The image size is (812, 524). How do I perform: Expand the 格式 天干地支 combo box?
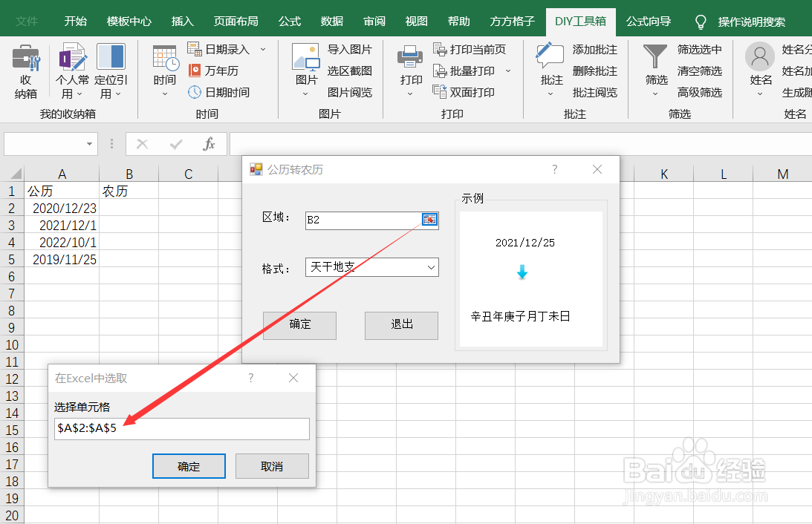(431, 267)
